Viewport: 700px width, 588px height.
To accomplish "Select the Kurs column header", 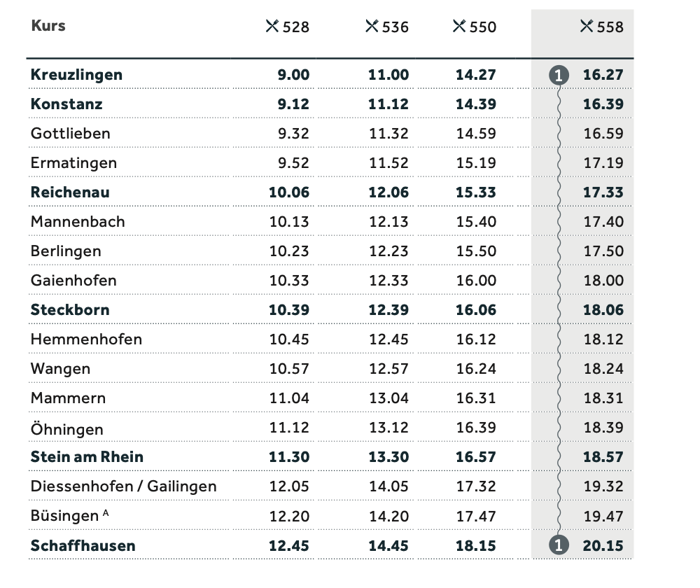I will click(x=48, y=26).
